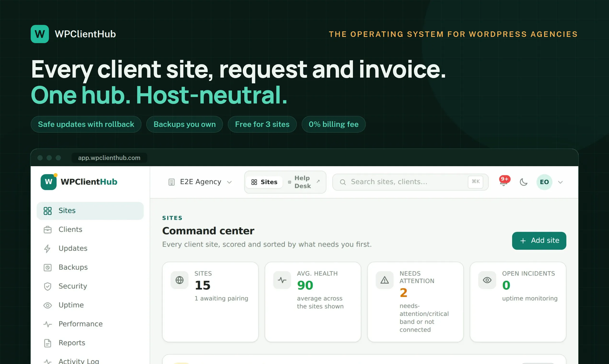
Task: Click the Reports document icon
Action: tap(47, 343)
